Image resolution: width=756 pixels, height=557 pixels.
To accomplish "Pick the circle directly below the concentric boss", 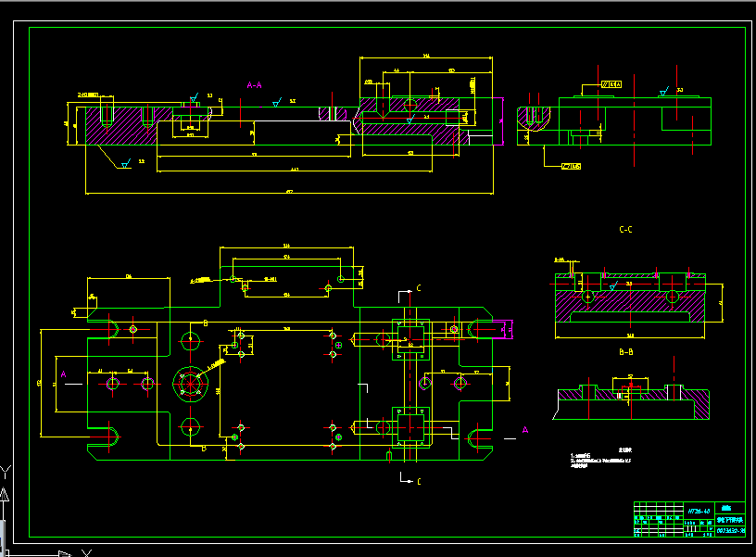I will (x=191, y=427).
